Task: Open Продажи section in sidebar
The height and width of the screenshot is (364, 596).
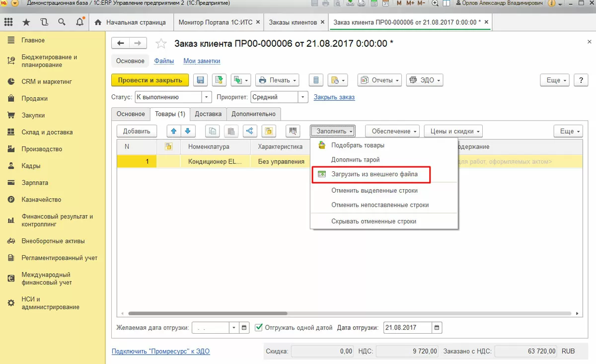Action: (35, 98)
